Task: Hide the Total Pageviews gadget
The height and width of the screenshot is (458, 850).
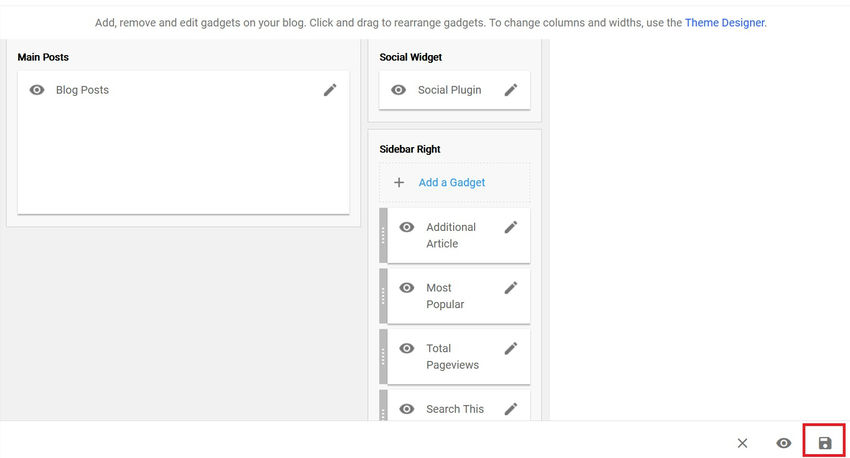Action: [x=407, y=348]
